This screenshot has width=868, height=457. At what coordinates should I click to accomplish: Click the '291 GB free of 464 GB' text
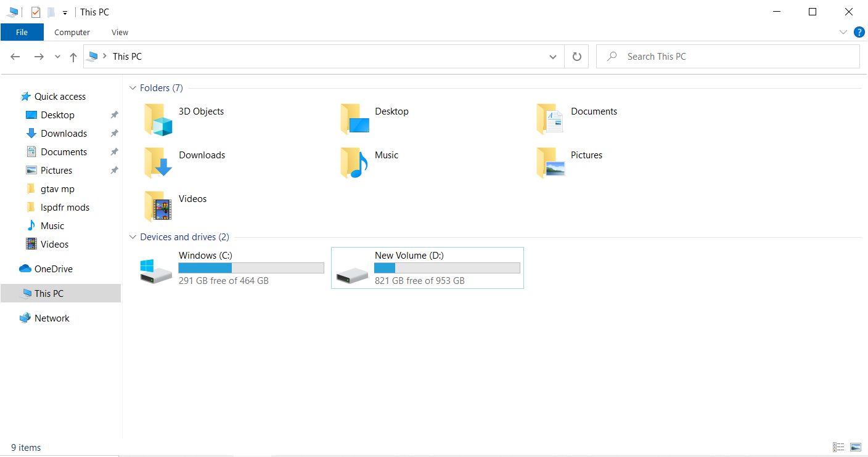(x=223, y=281)
